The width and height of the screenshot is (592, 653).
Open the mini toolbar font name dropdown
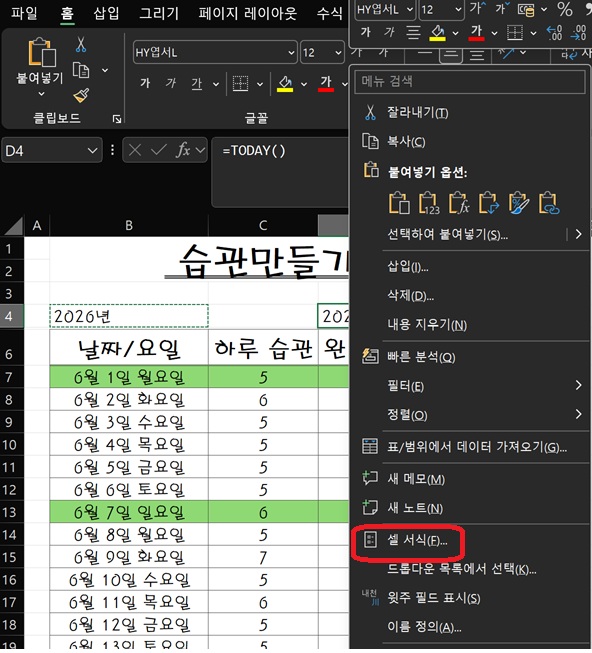(x=410, y=9)
